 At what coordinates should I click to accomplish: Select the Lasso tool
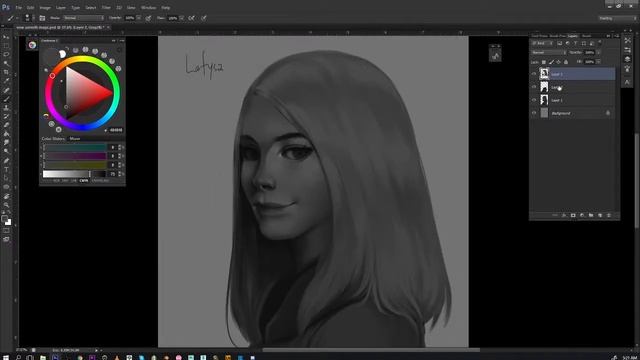6,54
